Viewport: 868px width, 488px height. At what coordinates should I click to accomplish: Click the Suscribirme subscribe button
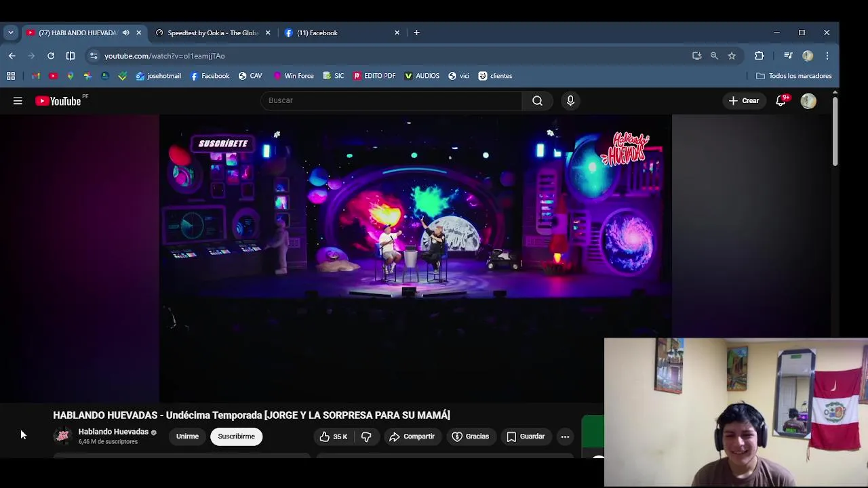236,436
